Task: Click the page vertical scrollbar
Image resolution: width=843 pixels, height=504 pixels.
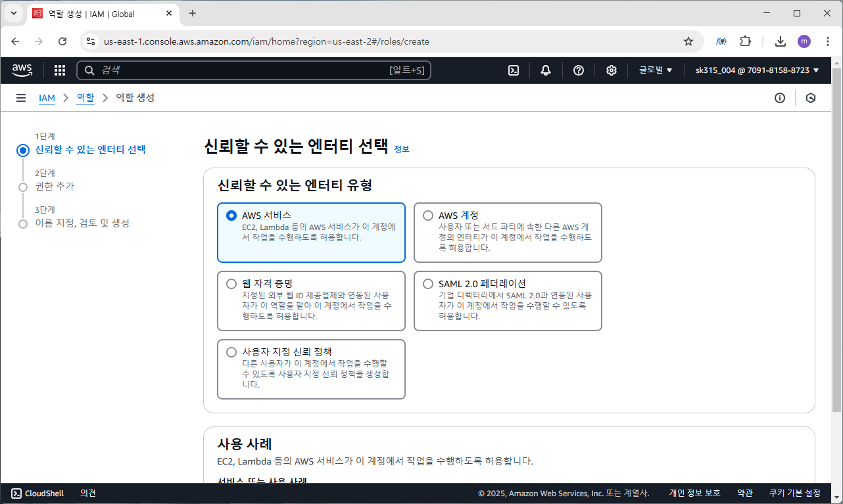Action: pyautogui.click(x=837, y=240)
